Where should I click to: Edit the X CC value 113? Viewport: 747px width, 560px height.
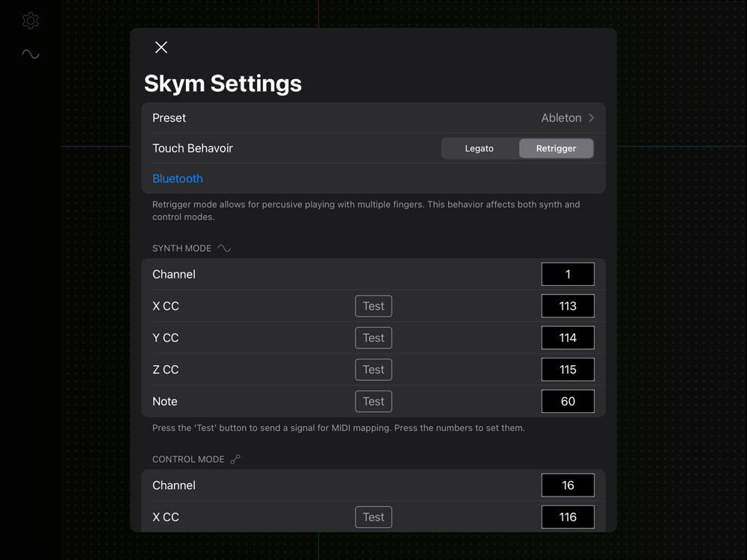(568, 306)
